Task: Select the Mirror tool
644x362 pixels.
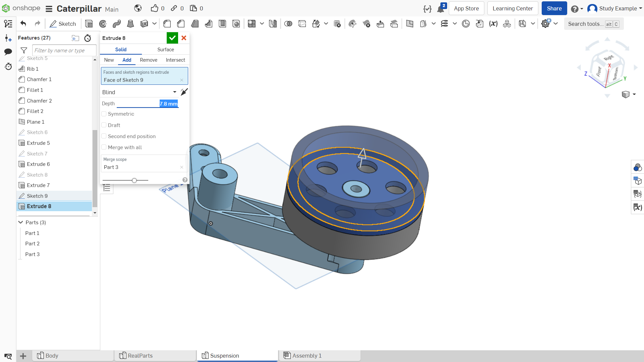Action: point(273,24)
